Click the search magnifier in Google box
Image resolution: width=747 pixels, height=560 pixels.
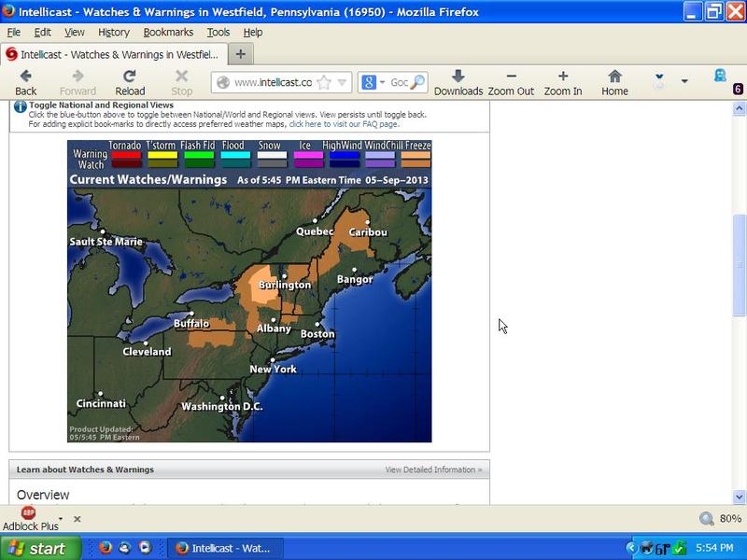[416, 82]
